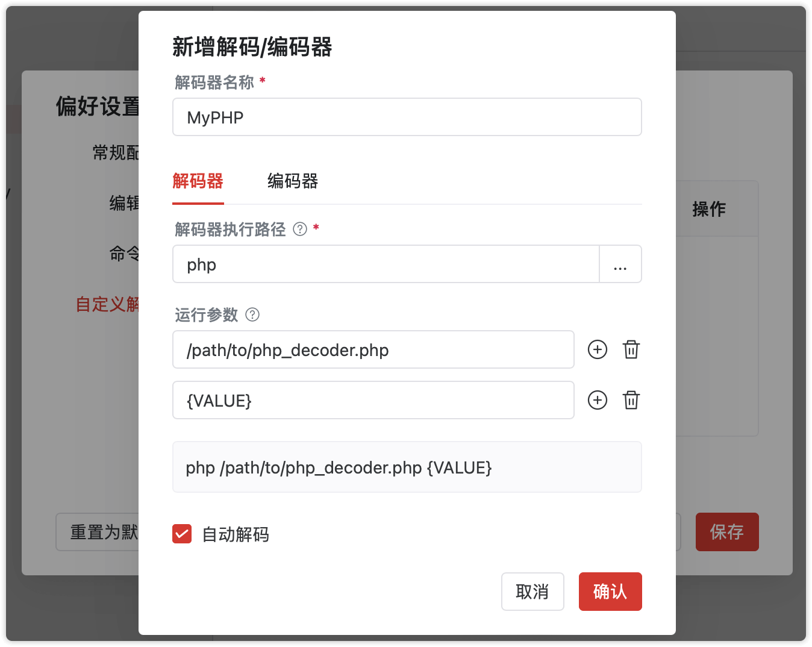Click the help icon beside 运行参数
Screen dimensions: 812x647
click(x=252, y=314)
